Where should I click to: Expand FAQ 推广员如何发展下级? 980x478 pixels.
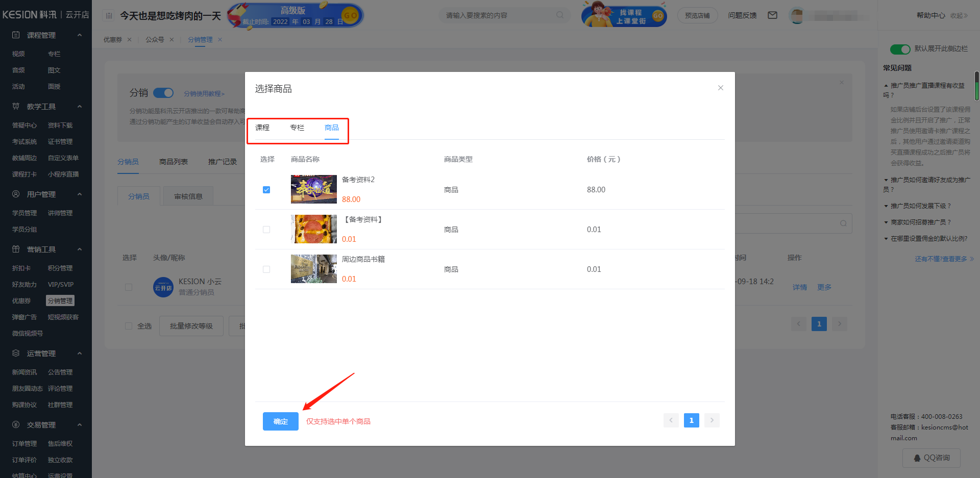pos(917,206)
